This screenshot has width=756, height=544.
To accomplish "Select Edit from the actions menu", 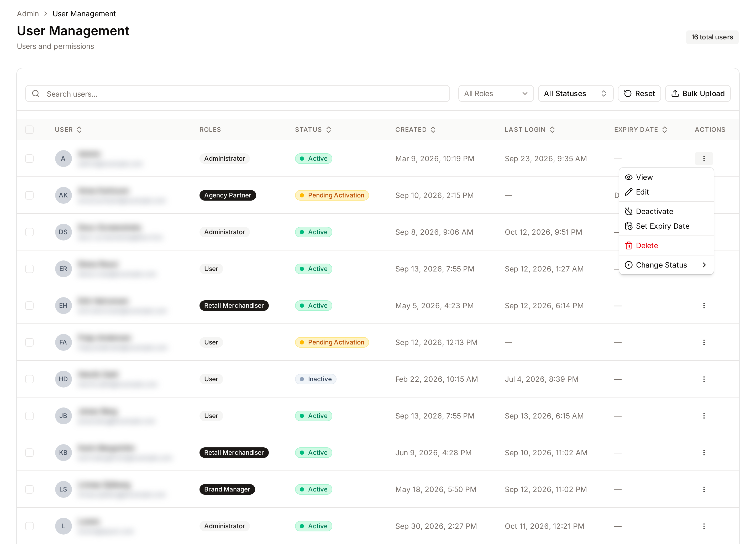I will point(666,192).
